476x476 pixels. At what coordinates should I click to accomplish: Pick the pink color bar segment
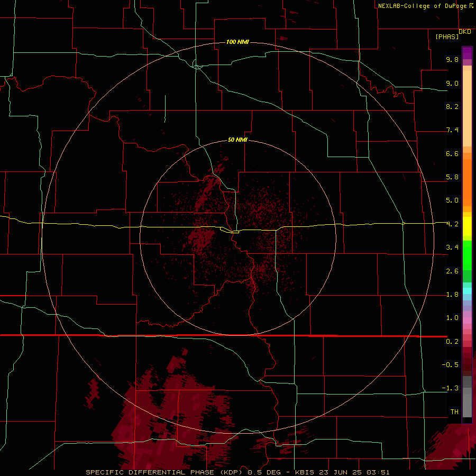(467, 321)
